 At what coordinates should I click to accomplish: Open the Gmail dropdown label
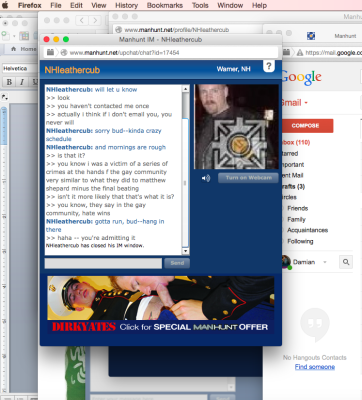pos(294,103)
